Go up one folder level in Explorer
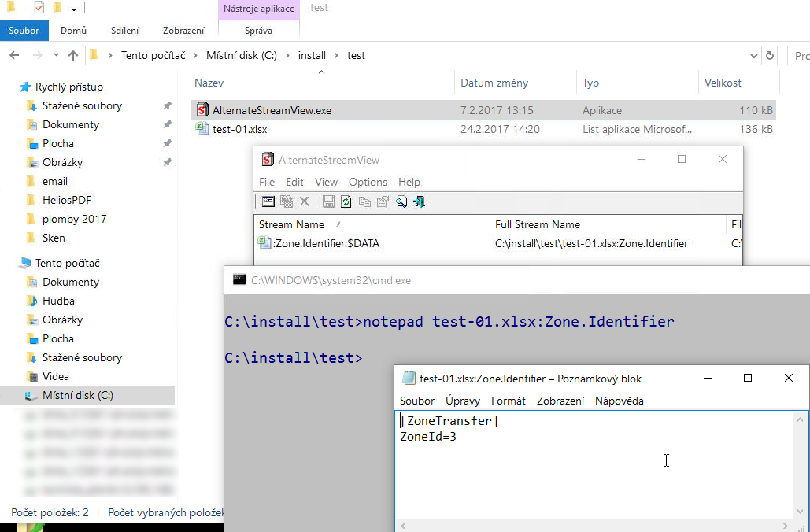Viewport: 810px width, 532px height. [x=73, y=55]
